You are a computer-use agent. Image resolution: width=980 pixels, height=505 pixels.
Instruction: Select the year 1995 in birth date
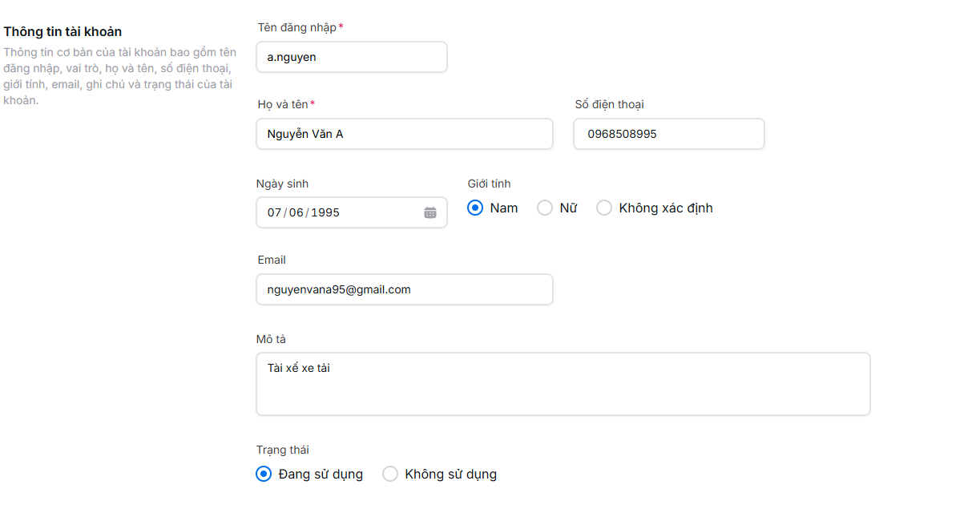click(x=325, y=212)
